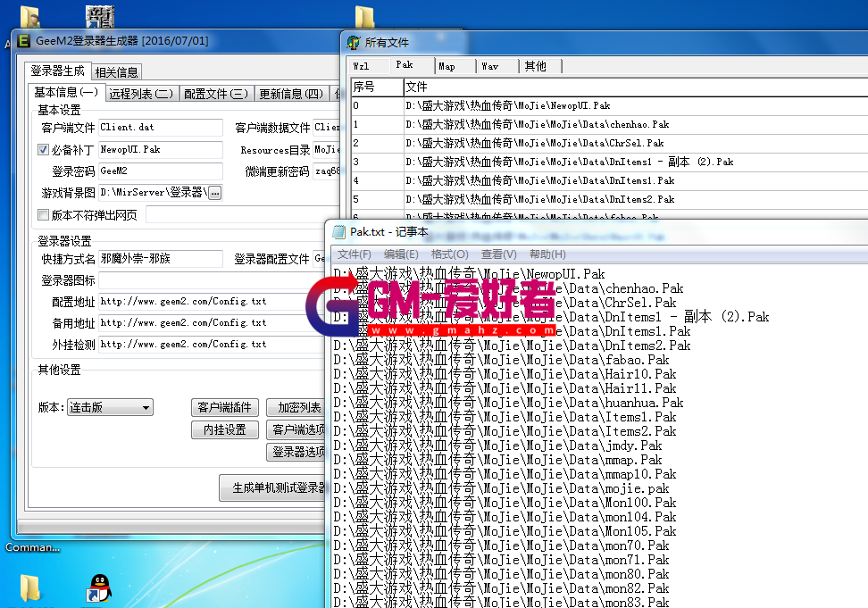Select the 其他 tab in 所有文件 window
Image resolution: width=868 pixels, height=608 pixels.
click(x=541, y=66)
